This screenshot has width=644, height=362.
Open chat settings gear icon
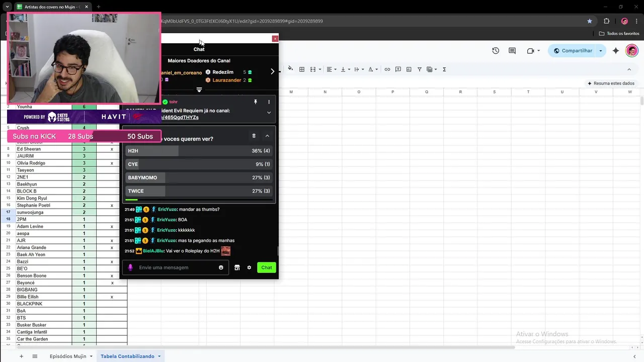pyautogui.click(x=249, y=267)
